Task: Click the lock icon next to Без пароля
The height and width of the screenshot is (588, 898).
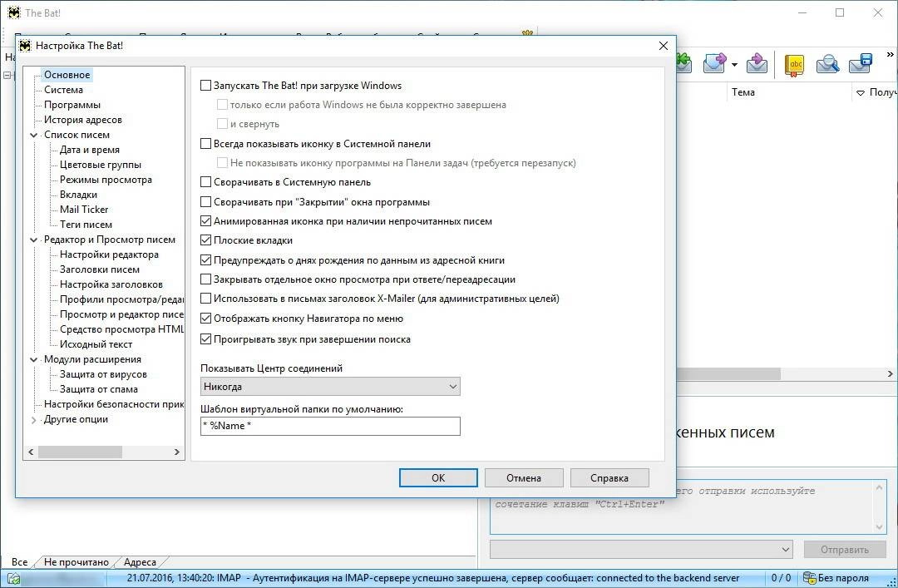Action: 809,578
